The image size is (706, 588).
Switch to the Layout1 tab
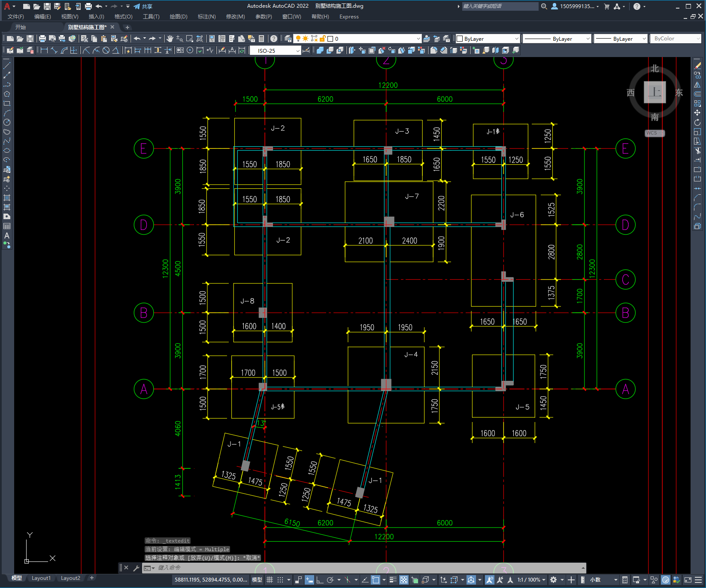pos(41,578)
